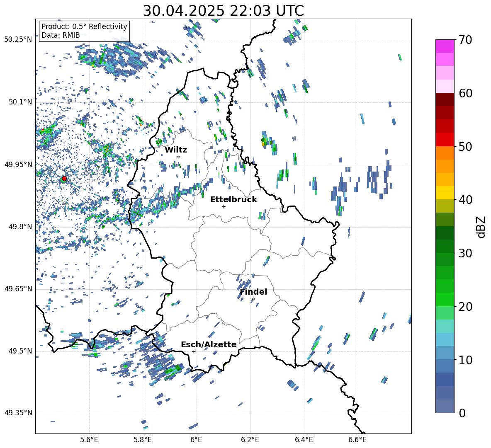Select the Wiltz city label

point(176,150)
